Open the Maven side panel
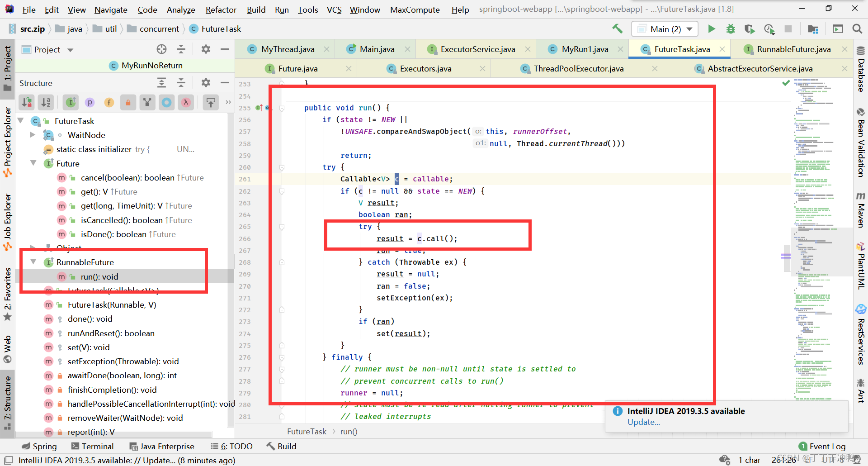 pyautogui.click(x=860, y=210)
